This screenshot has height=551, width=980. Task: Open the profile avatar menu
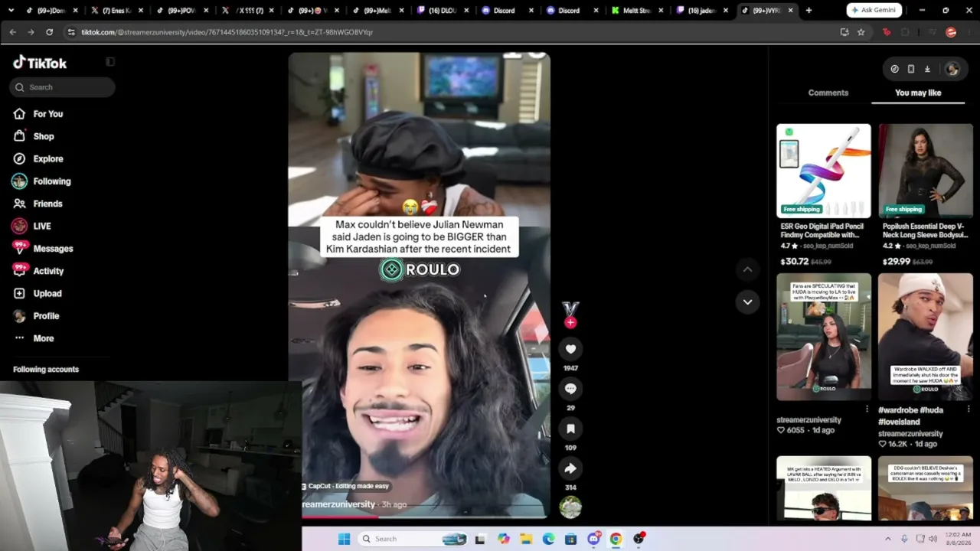[952, 69]
